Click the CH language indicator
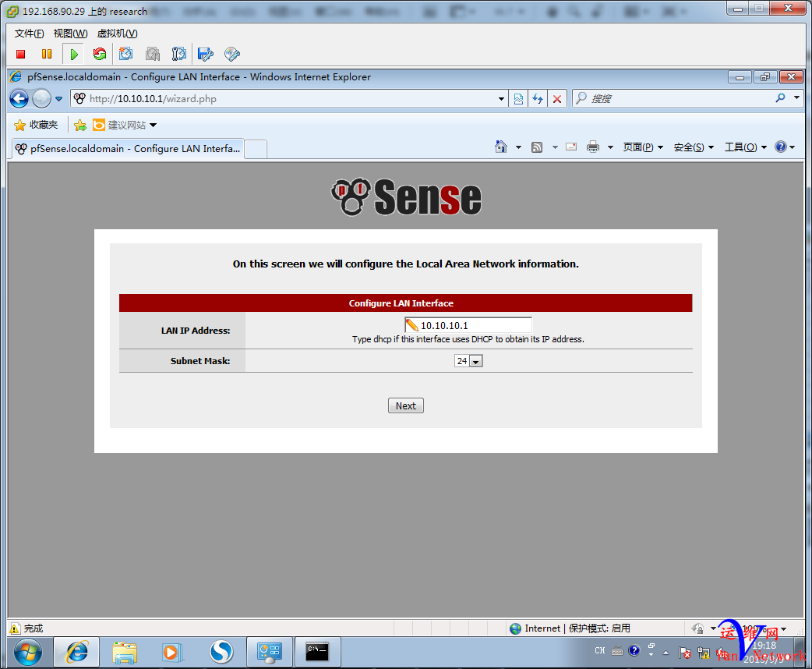The width and height of the screenshot is (812, 669). click(600, 650)
